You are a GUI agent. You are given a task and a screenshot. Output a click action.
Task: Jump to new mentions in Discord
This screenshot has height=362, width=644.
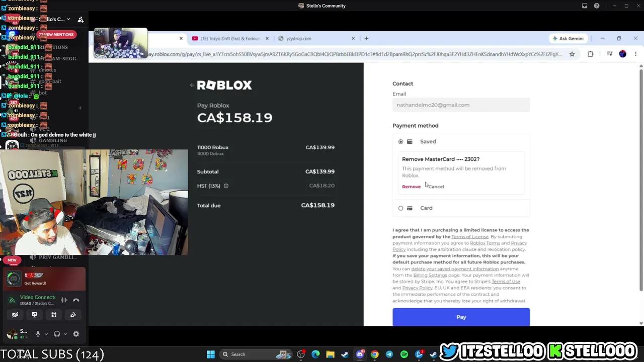click(x=56, y=35)
